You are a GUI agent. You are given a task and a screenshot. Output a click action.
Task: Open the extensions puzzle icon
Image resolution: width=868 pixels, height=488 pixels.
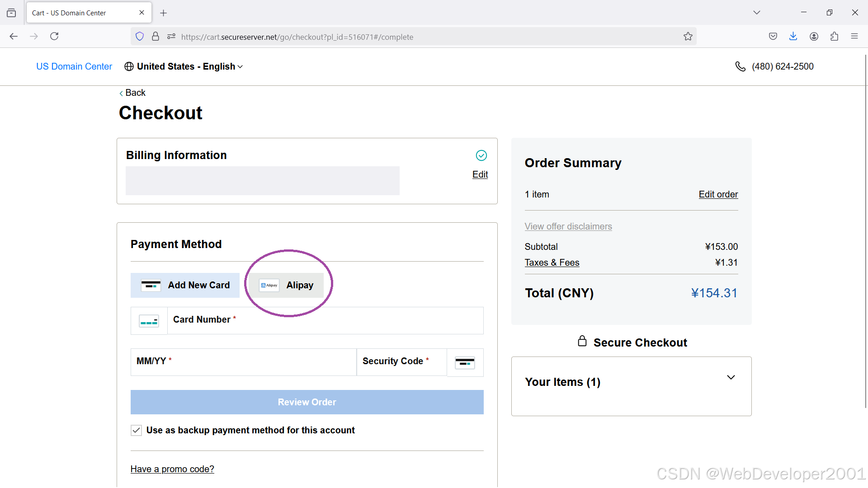[834, 37]
